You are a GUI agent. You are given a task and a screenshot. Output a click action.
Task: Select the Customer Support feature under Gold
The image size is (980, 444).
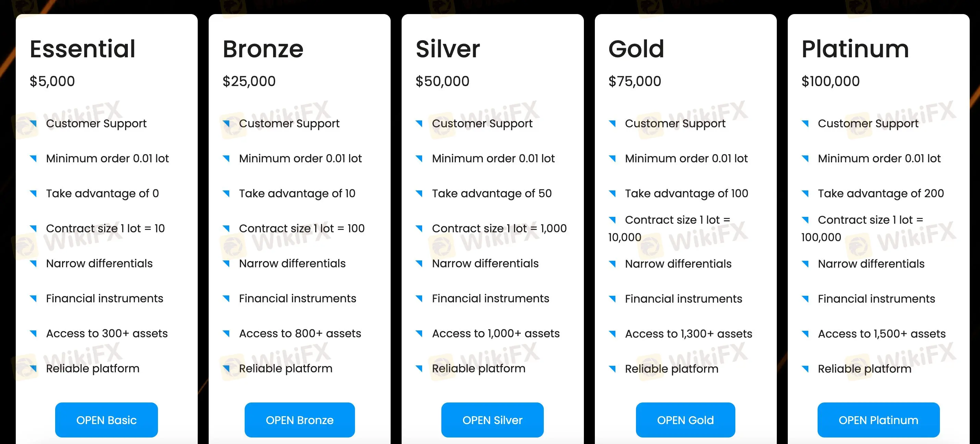[x=675, y=123]
